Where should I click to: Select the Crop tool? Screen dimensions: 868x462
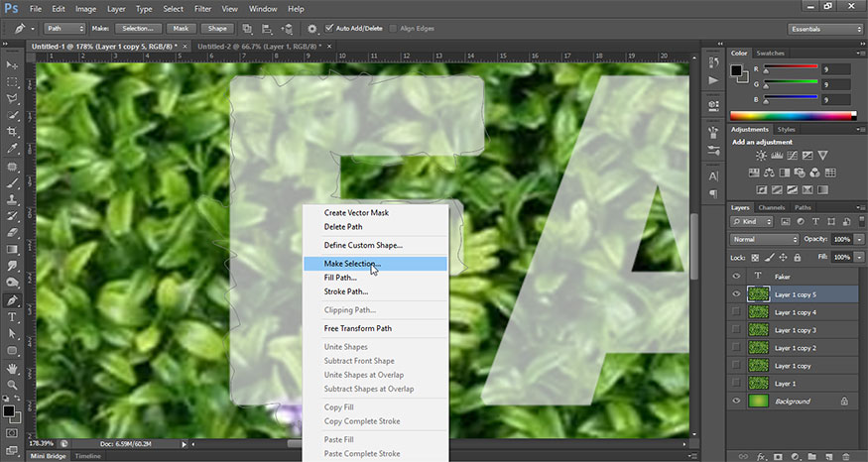click(x=13, y=132)
